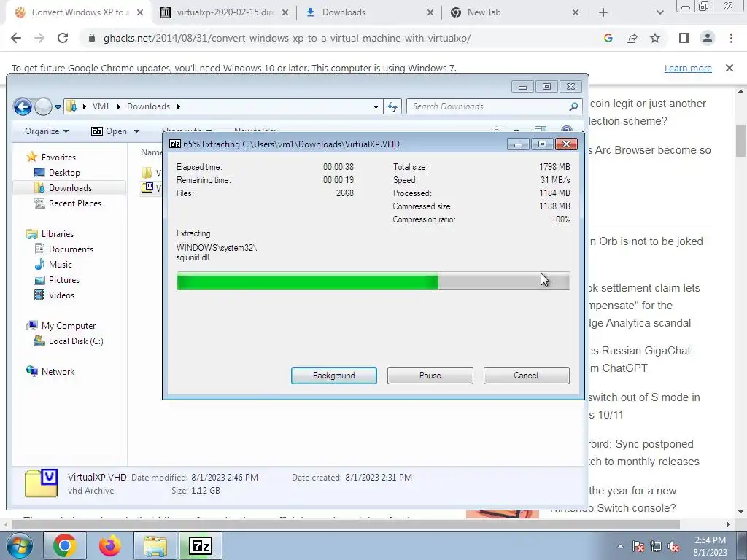Open the dropdown arrow next to Open
Image resolution: width=747 pixels, height=560 pixels.
click(136, 131)
